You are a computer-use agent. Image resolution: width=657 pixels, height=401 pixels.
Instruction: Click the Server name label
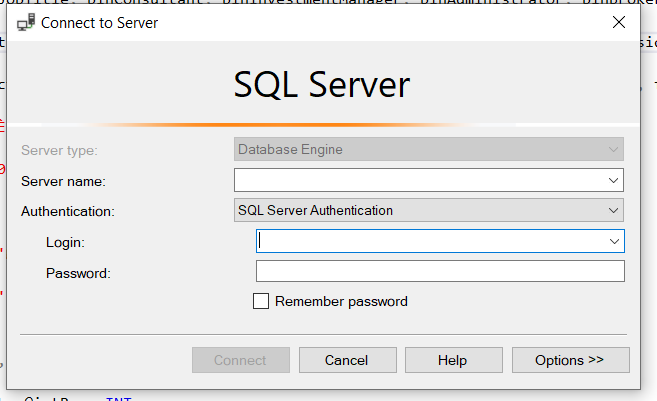tap(63, 181)
